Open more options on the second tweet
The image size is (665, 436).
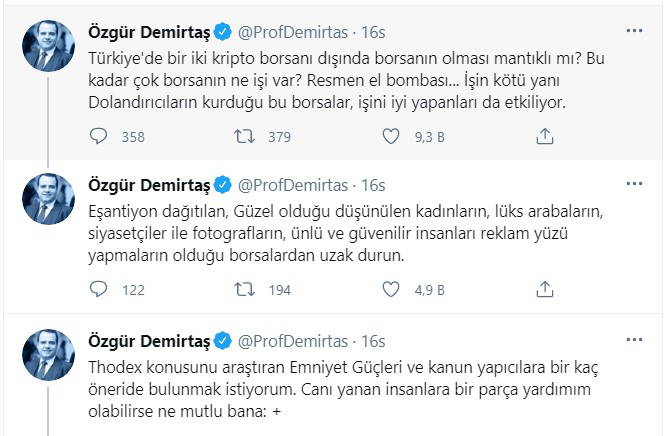tap(634, 185)
